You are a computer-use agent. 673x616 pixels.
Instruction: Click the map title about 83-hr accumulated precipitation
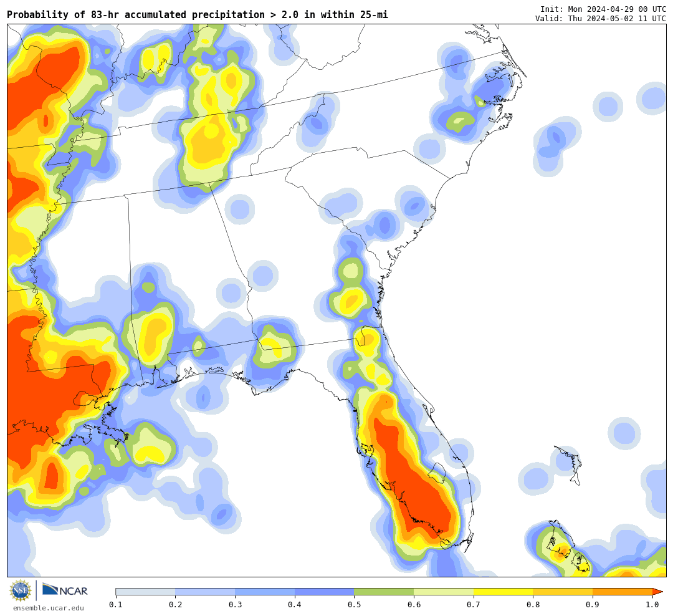[x=198, y=14]
